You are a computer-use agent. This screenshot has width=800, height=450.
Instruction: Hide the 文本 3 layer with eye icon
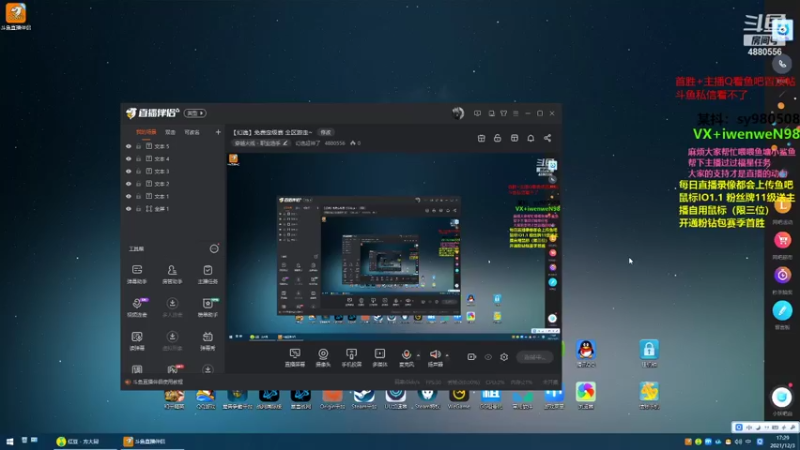[x=129, y=171]
